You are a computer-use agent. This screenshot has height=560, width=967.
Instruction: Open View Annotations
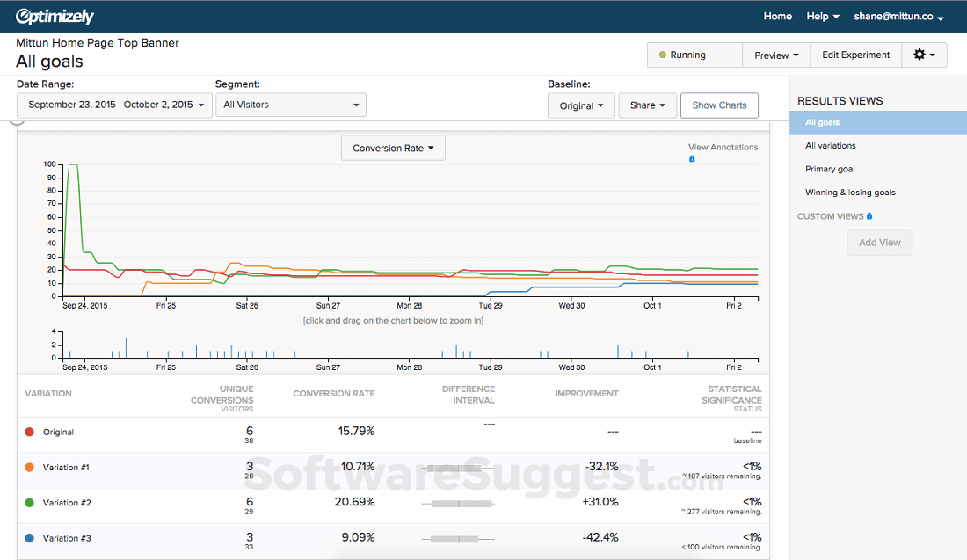(x=723, y=147)
